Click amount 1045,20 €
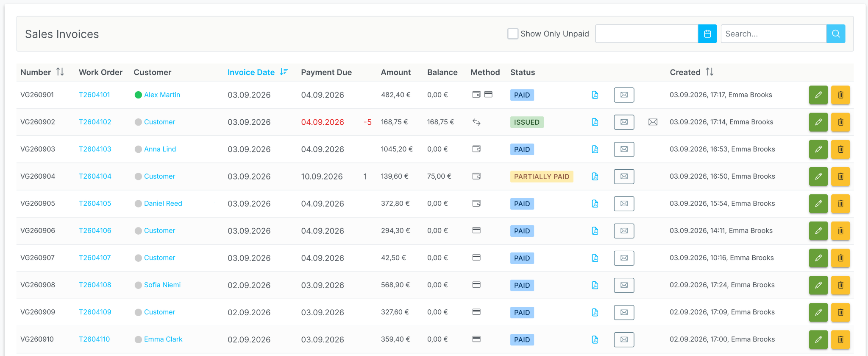This screenshot has height=356, width=868. tap(397, 149)
